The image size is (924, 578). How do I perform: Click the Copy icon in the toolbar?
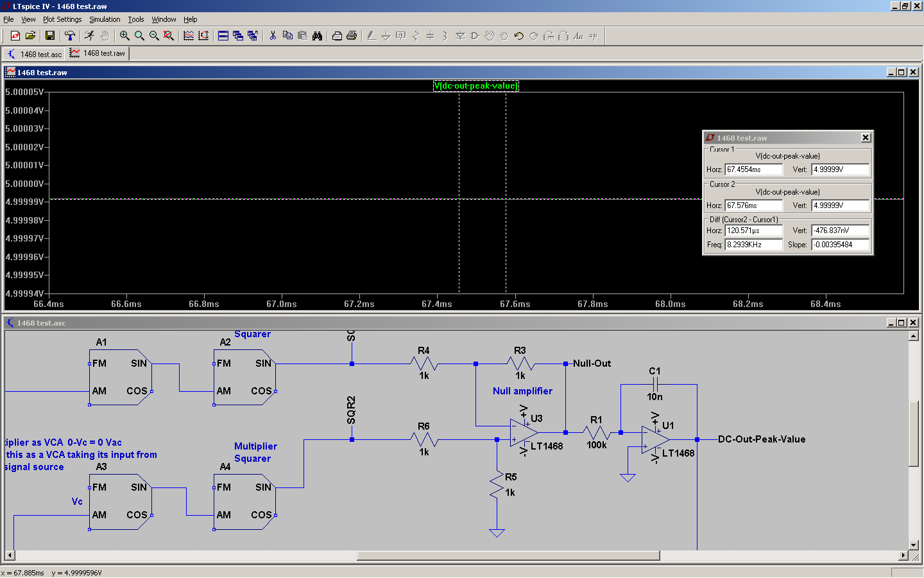tap(287, 36)
